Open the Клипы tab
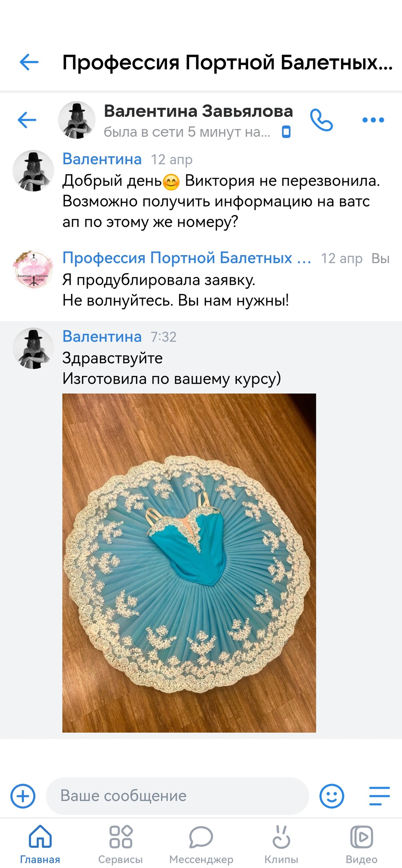This screenshot has height=868, width=402. tap(281, 845)
